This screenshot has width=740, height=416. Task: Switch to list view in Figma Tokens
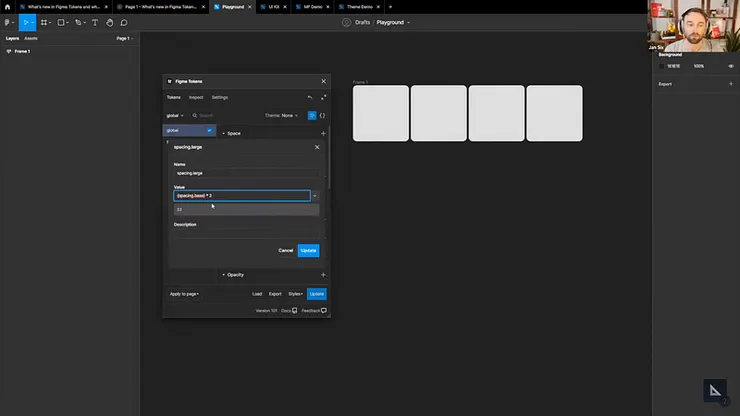pos(311,116)
